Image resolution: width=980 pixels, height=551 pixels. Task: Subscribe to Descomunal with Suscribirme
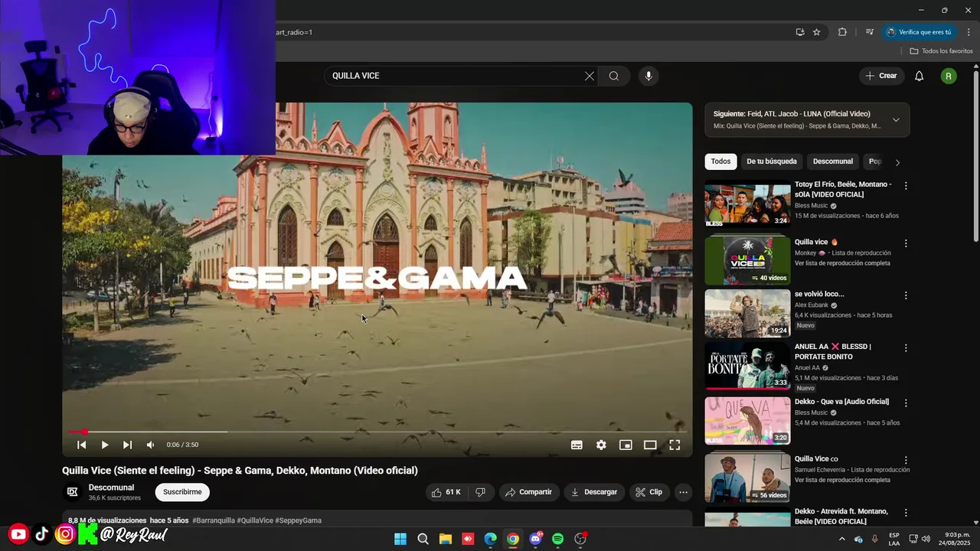(x=182, y=492)
